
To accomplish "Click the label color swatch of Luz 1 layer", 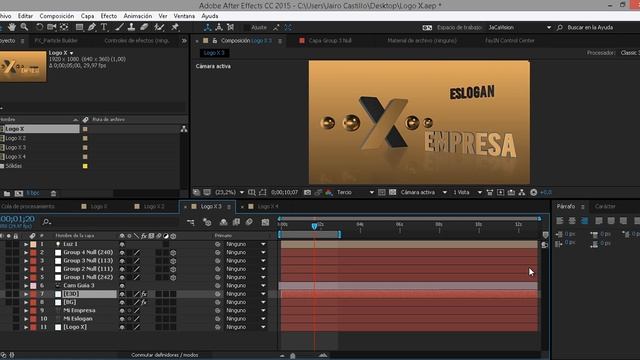I will (x=33, y=244).
